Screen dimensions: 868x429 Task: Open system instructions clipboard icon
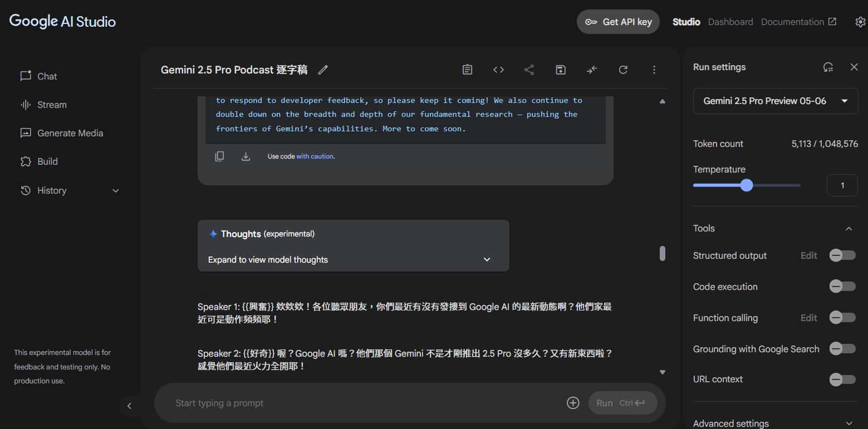(x=467, y=70)
